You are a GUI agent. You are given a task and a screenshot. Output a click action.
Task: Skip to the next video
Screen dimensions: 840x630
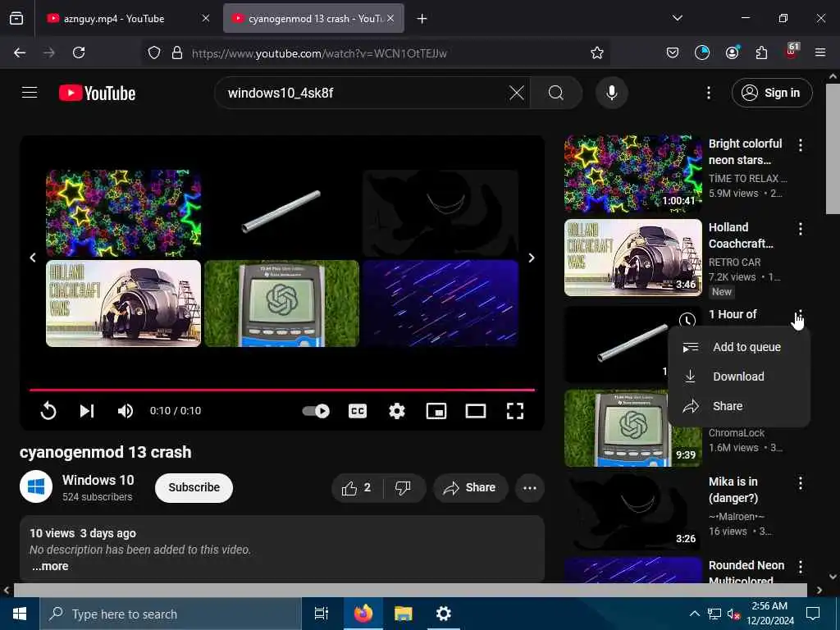[x=87, y=411]
